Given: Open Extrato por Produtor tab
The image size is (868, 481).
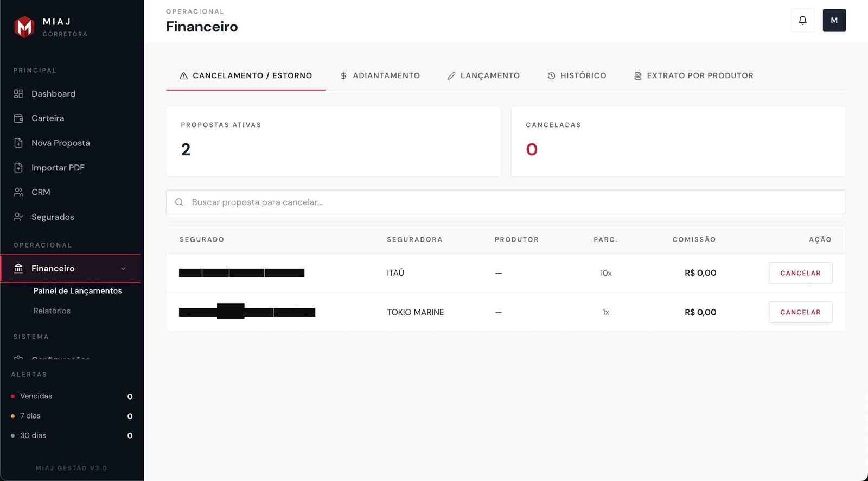Looking at the screenshot, I should tap(693, 76).
